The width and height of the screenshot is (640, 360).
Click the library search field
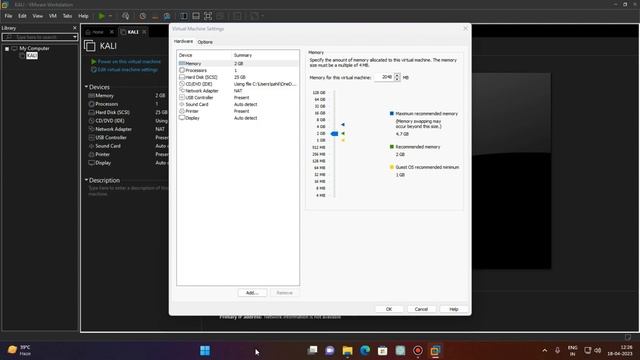37,37
